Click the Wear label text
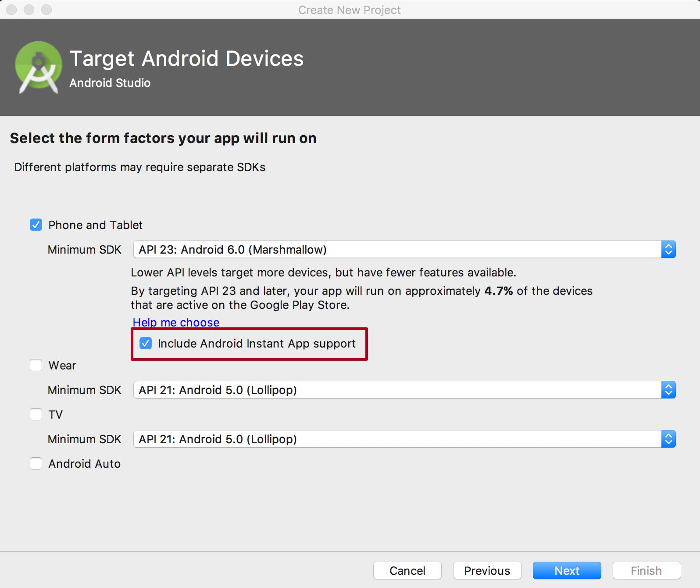The height and width of the screenshot is (588, 700). coord(62,366)
